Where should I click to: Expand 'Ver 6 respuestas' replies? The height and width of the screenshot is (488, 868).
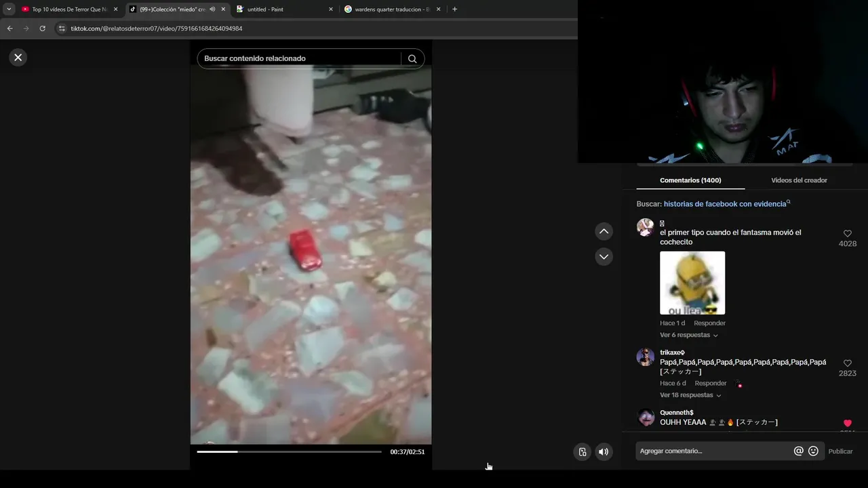[689, 335]
